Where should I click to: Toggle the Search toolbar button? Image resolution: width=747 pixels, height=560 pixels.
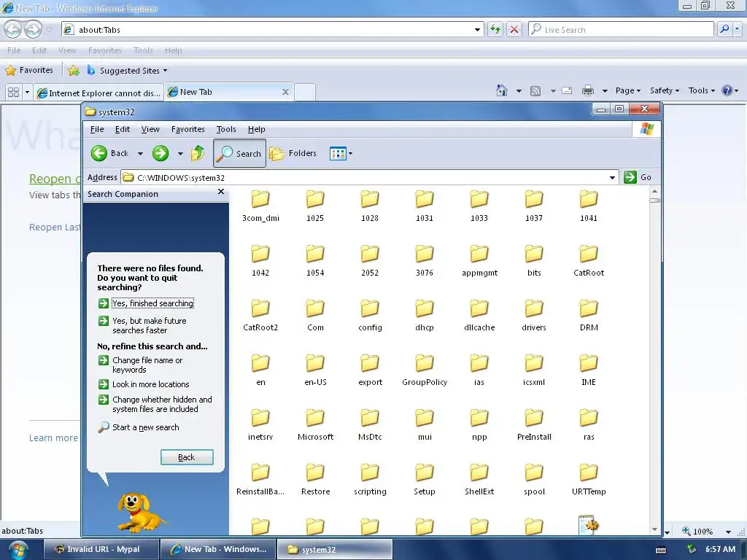point(239,153)
